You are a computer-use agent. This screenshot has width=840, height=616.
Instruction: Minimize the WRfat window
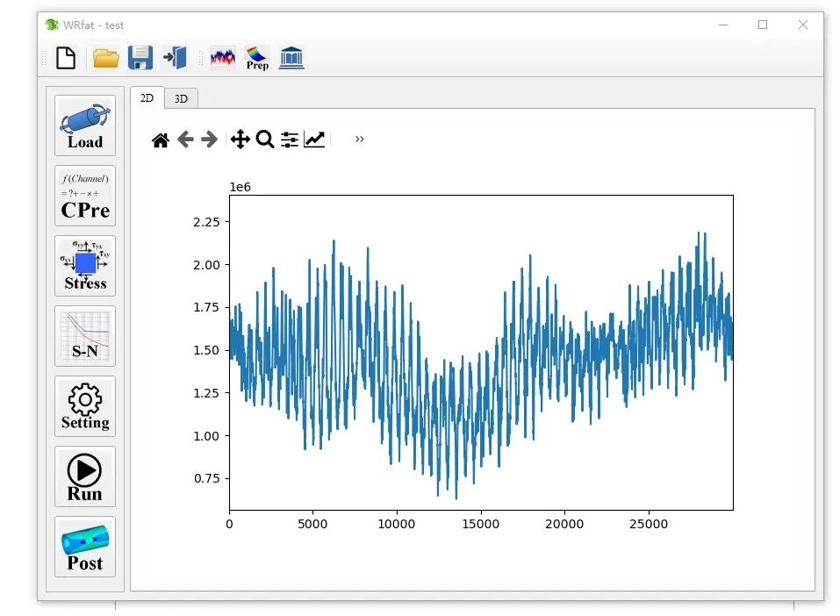(x=723, y=25)
